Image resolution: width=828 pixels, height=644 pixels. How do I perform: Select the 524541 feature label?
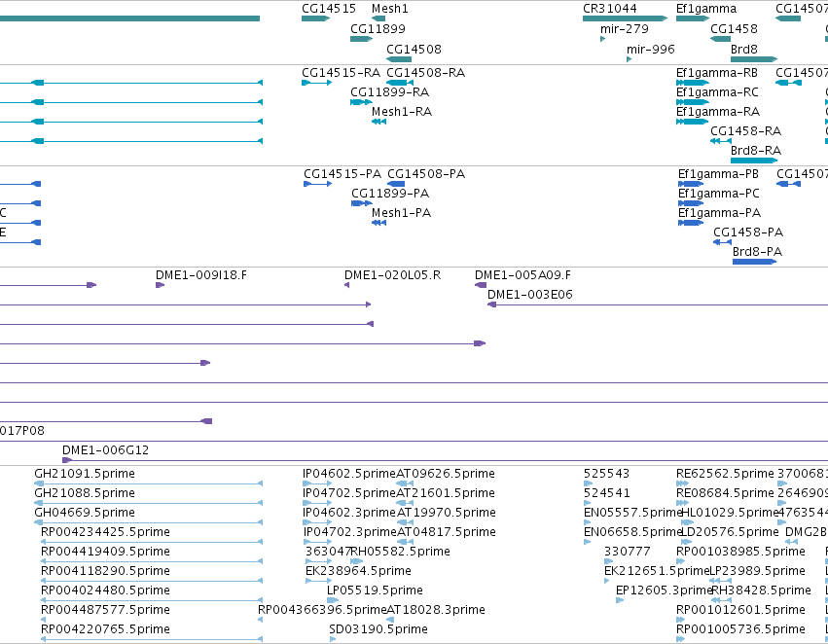[x=606, y=493]
